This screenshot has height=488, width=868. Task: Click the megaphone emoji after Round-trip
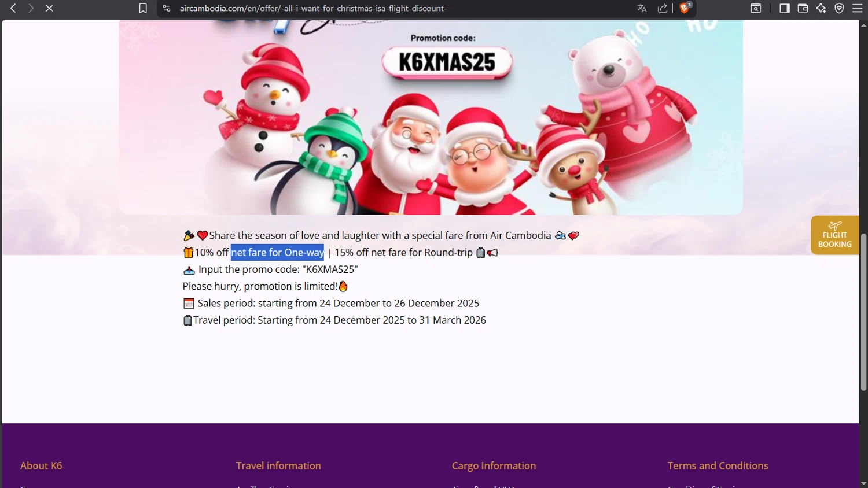point(492,253)
